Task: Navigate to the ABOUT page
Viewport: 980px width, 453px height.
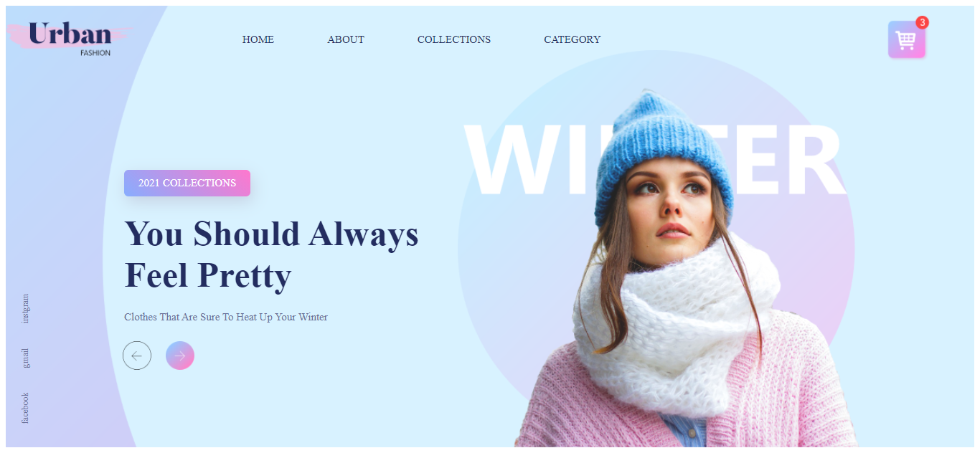Action: pos(346,39)
